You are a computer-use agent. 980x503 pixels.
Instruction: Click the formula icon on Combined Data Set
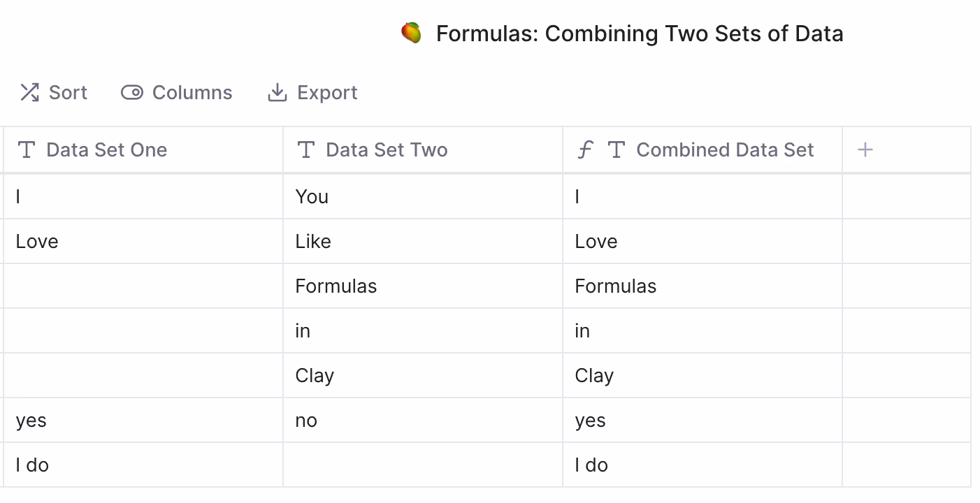click(585, 150)
